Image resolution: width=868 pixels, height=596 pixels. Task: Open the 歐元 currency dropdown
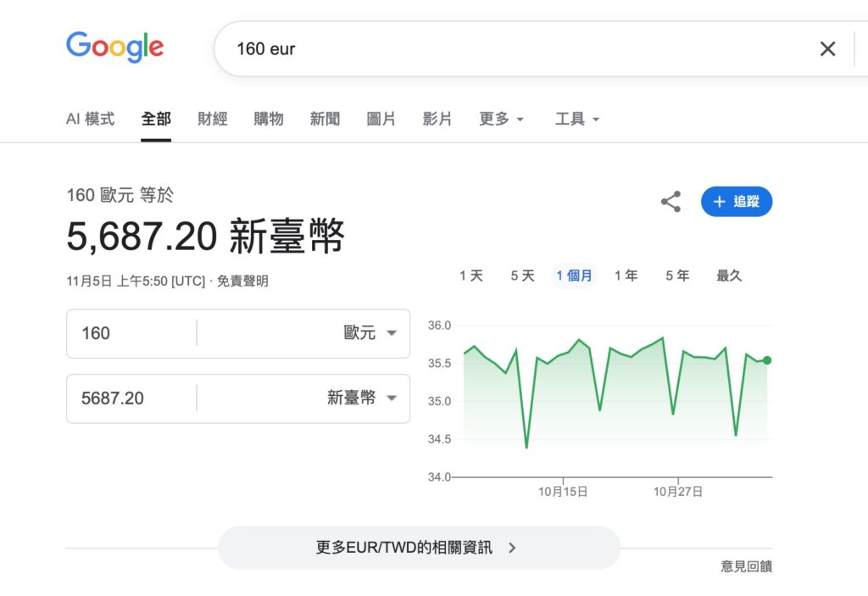(370, 333)
